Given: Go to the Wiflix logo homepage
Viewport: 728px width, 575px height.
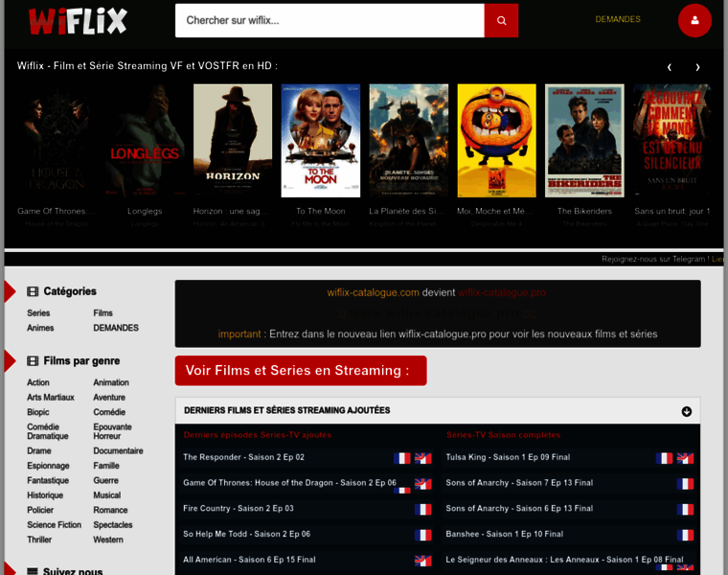Looking at the screenshot, I should click(78, 21).
